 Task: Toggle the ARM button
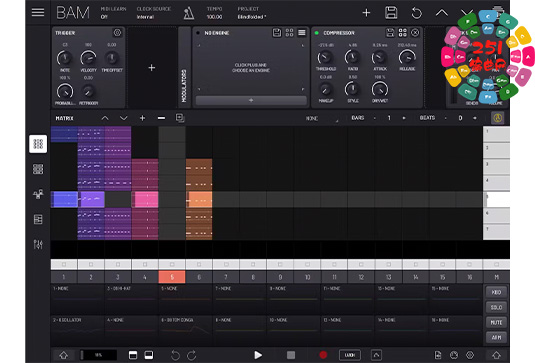496,337
